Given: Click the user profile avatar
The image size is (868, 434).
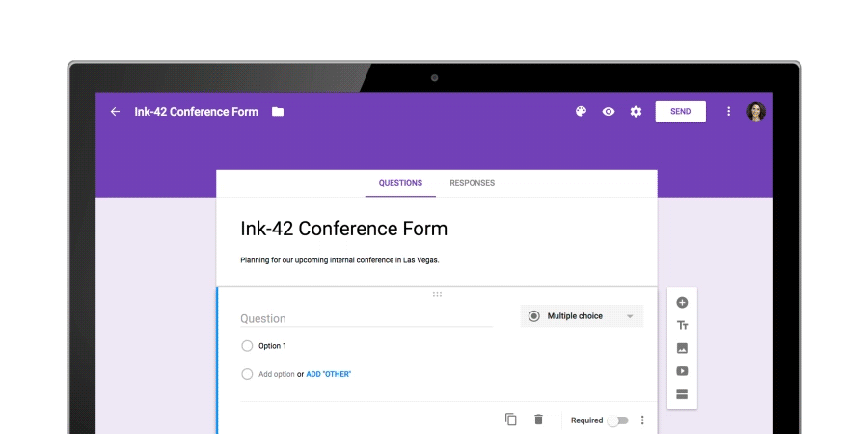Looking at the screenshot, I should click(x=756, y=112).
